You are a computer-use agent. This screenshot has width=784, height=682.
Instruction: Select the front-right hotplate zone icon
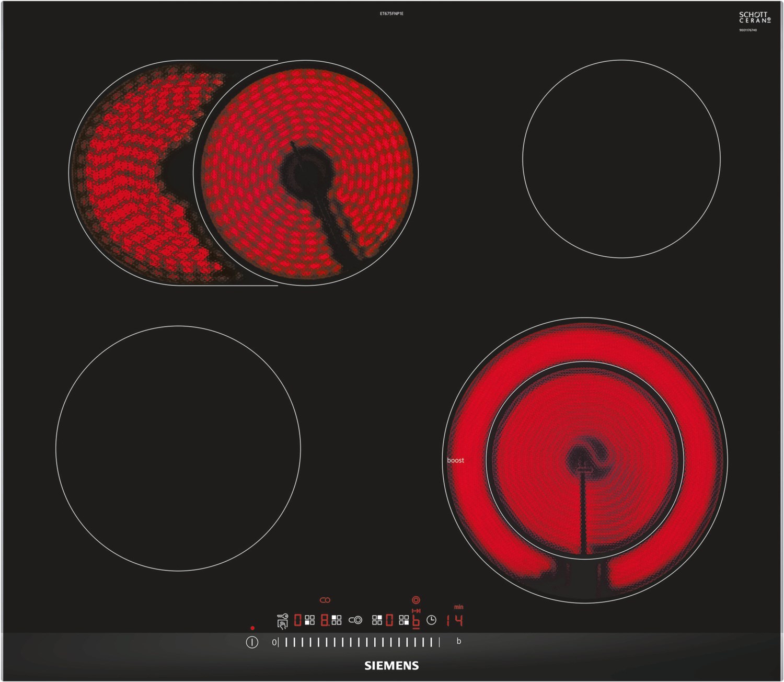(x=404, y=620)
